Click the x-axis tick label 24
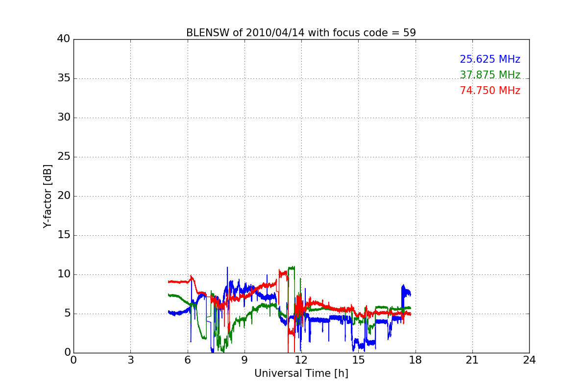The height and width of the screenshot is (392, 588). click(x=529, y=360)
